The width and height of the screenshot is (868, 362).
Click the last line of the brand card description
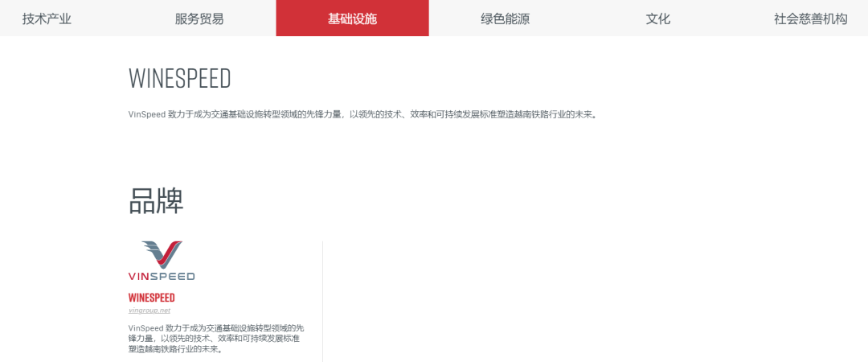point(175,349)
